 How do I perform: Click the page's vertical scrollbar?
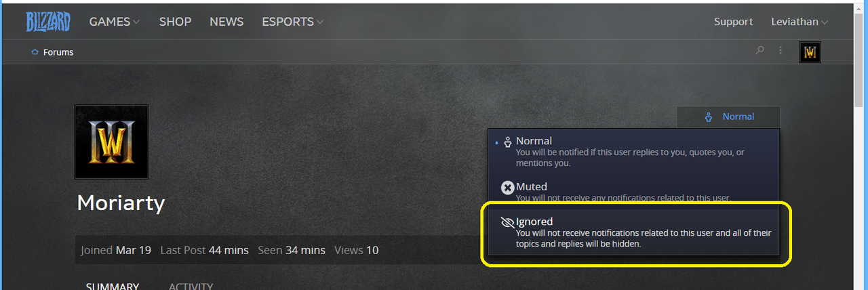pos(859,145)
